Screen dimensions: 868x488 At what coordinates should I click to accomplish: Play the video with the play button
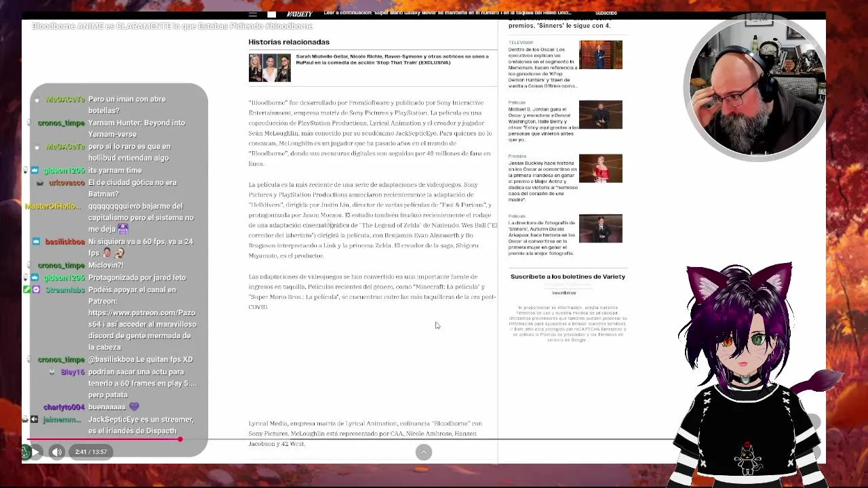coord(35,452)
